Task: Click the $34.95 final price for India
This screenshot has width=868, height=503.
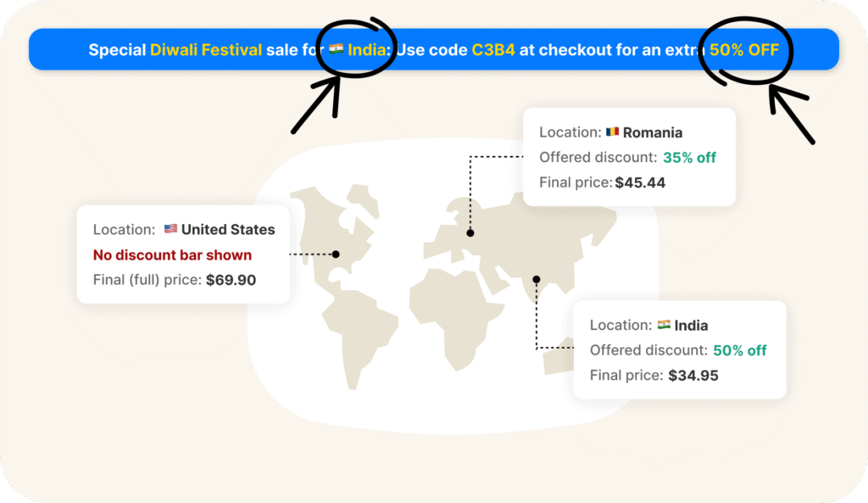Action: (x=693, y=375)
